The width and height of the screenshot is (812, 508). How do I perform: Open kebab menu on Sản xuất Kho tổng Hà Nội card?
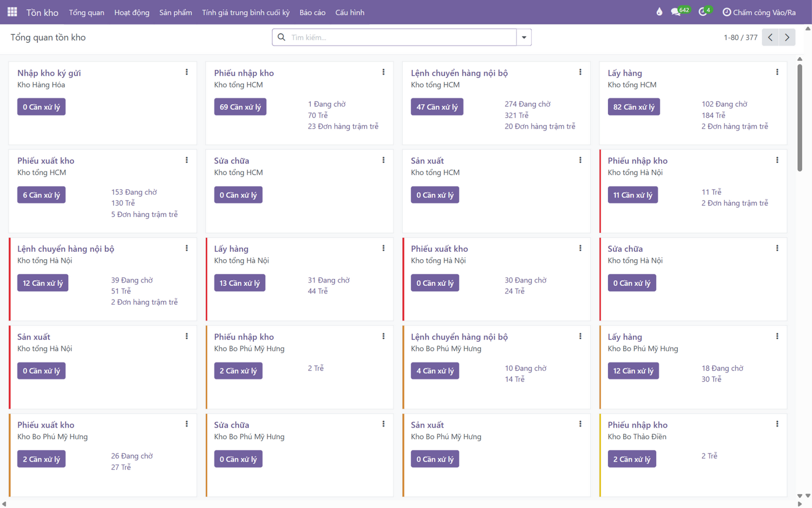187,336
